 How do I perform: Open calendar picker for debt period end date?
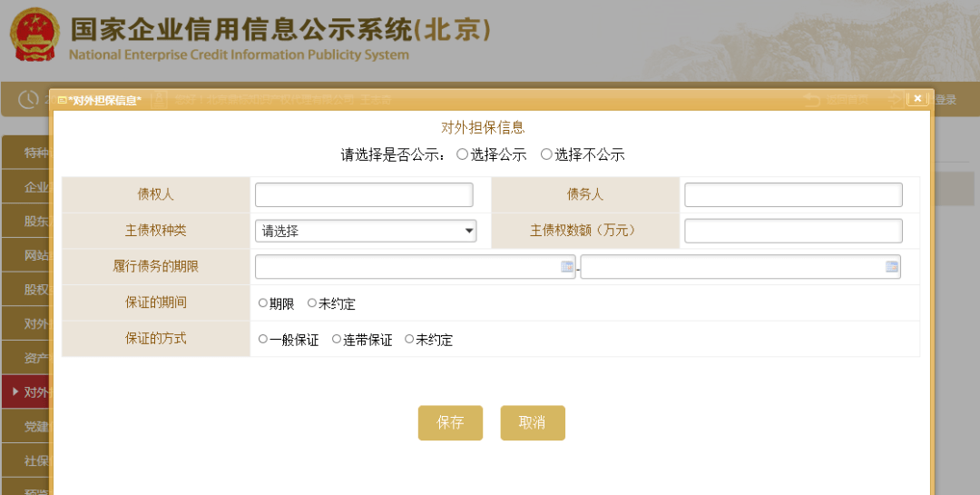pyautogui.click(x=891, y=267)
